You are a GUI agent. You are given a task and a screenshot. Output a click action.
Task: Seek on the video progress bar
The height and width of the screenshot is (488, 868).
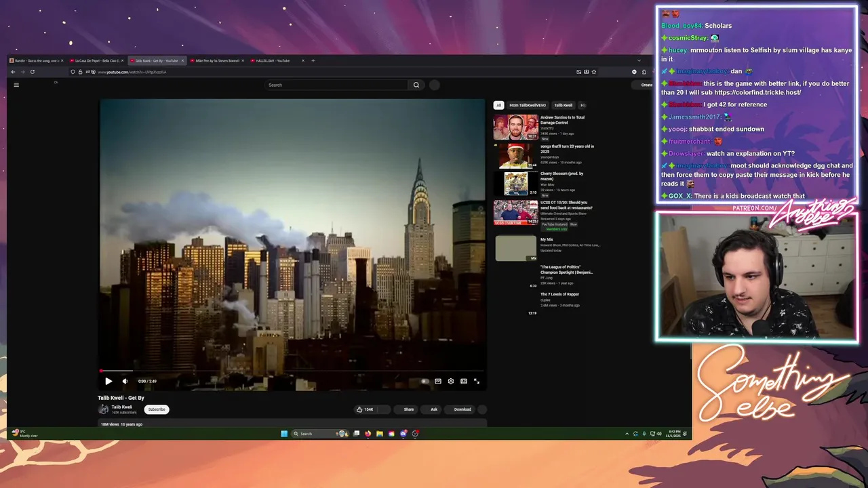293,371
